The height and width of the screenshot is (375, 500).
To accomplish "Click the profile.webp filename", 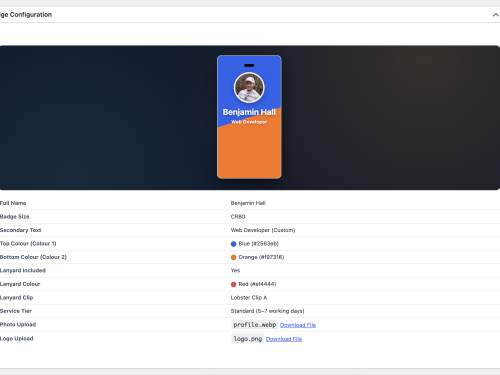I will tap(255, 325).
